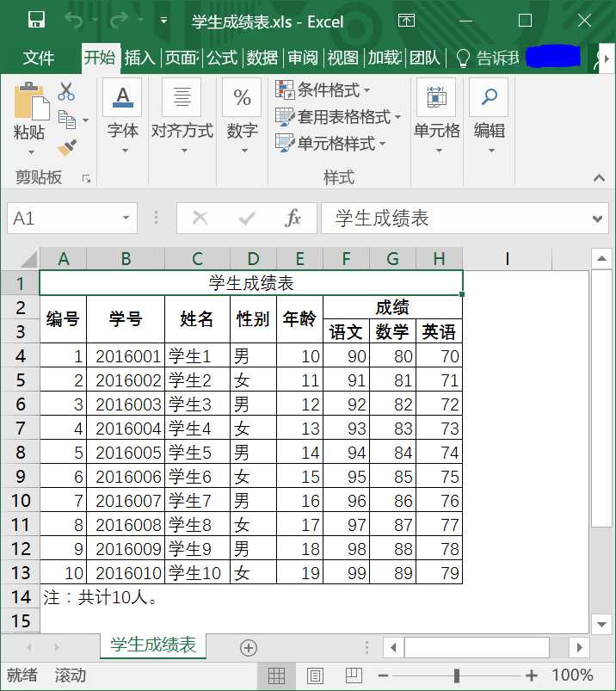Click the formula bar Cancel X icon
616x691 pixels.
coord(200,218)
